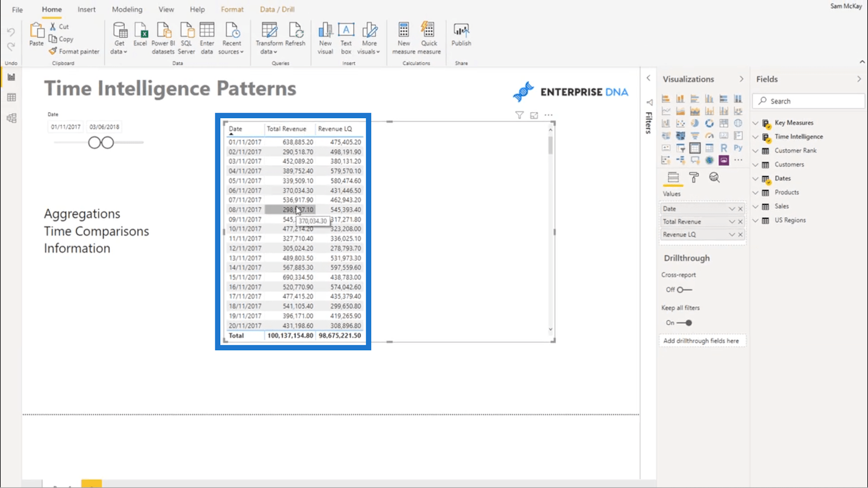Choose the slicer visual
The image size is (868, 488).
(x=680, y=148)
